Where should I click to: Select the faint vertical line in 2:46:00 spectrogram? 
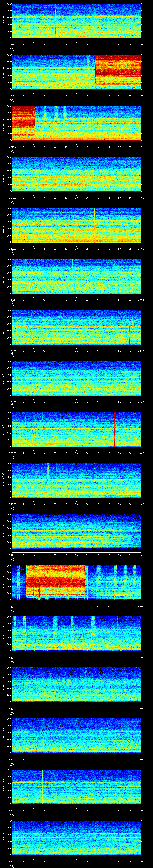click(x=42, y=787)
